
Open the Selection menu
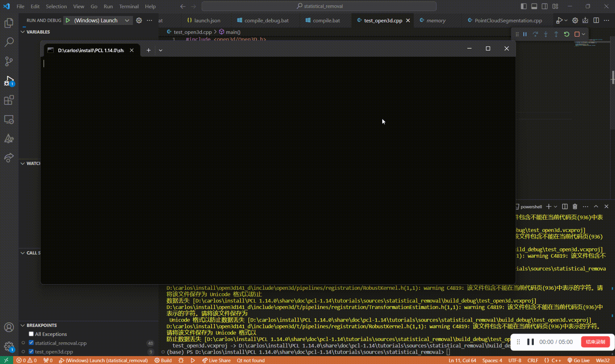click(56, 6)
